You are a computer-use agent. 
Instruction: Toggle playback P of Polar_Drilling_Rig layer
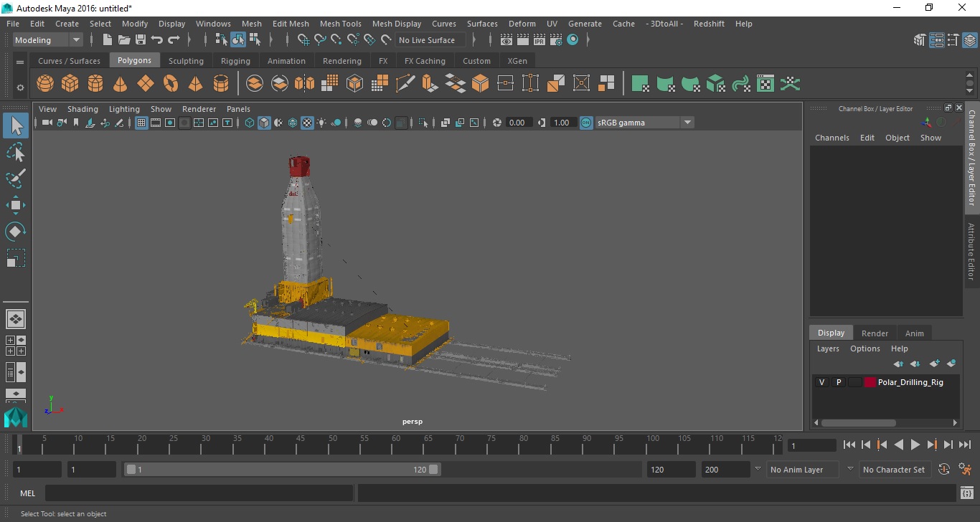tap(838, 382)
